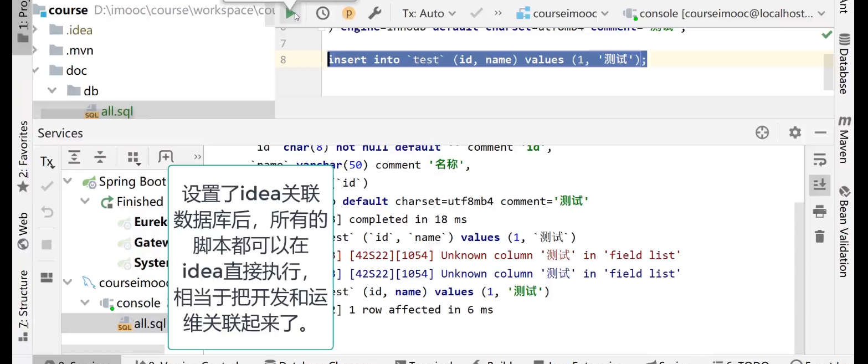Collapse the db folder
The width and height of the screenshot is (868, 364).
[52, 90]
